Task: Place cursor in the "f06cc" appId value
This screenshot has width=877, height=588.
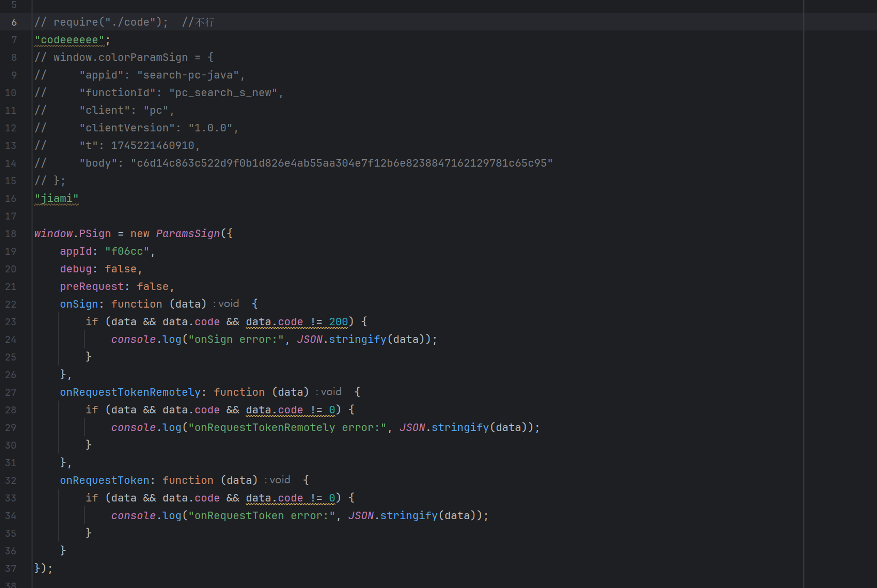Action: [127, 252]
